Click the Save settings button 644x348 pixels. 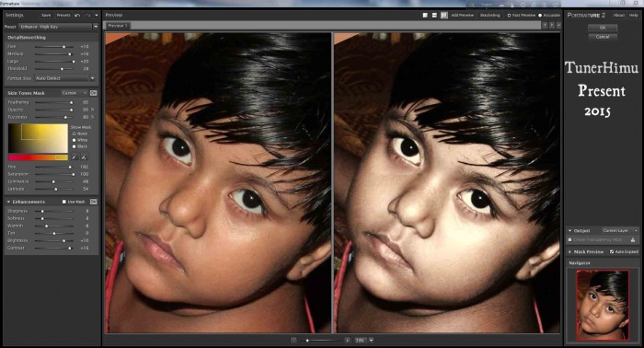point(46,16)
